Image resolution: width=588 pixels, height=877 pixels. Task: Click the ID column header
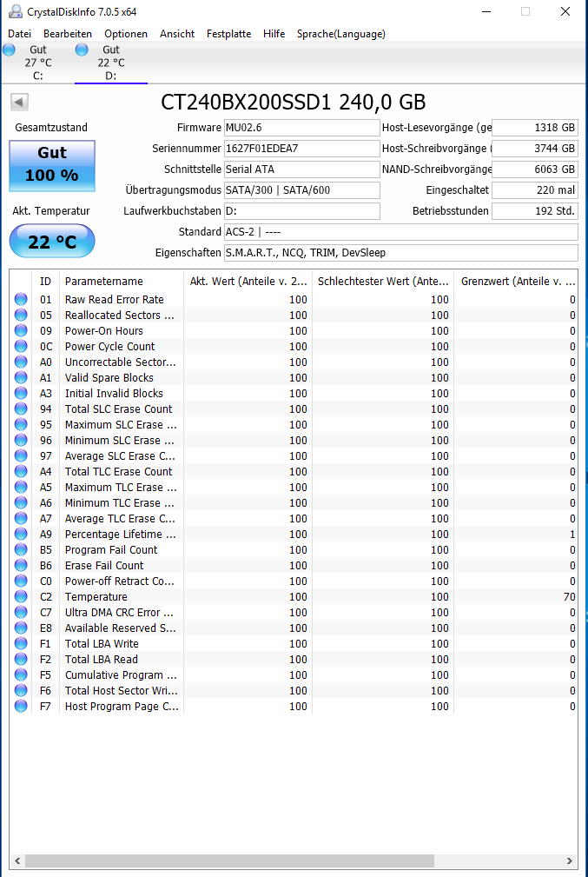click(x=46, y=282)
